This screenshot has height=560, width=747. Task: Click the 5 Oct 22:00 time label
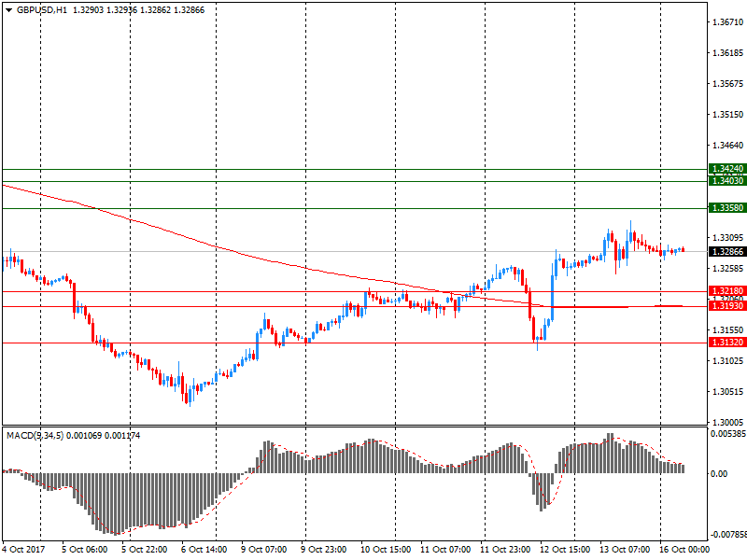coord(145,550)
